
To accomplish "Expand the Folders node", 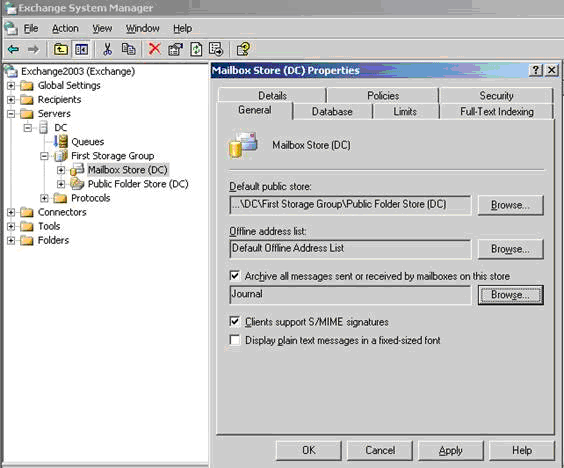I will [x=11, y=240].
